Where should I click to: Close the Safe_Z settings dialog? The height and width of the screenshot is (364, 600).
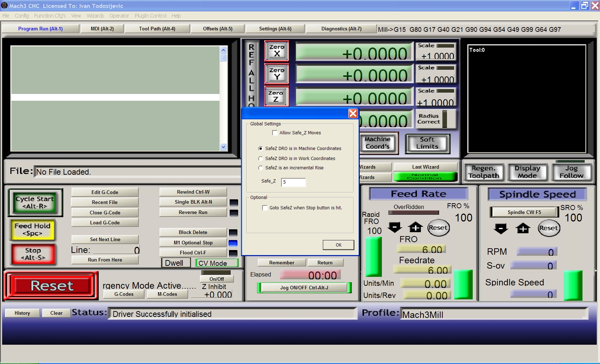click(353, 113)
